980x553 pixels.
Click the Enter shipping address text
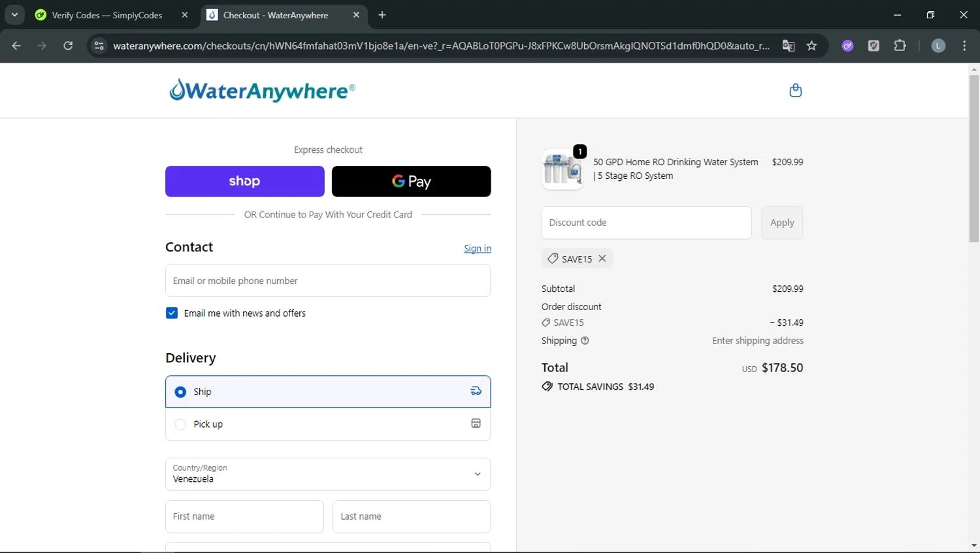click(758, 341)
